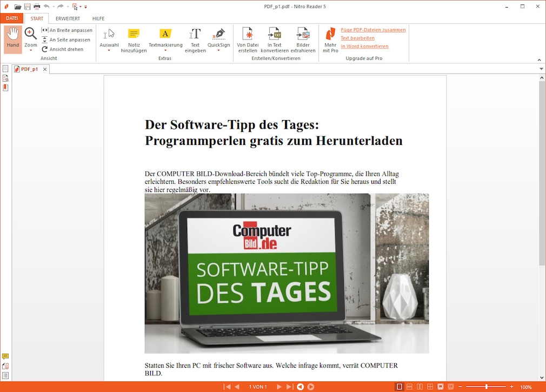Screen dimensions: 546x392
Task: Open the ERWEITERT ribbon tab
Action: [x=68, y=18]
